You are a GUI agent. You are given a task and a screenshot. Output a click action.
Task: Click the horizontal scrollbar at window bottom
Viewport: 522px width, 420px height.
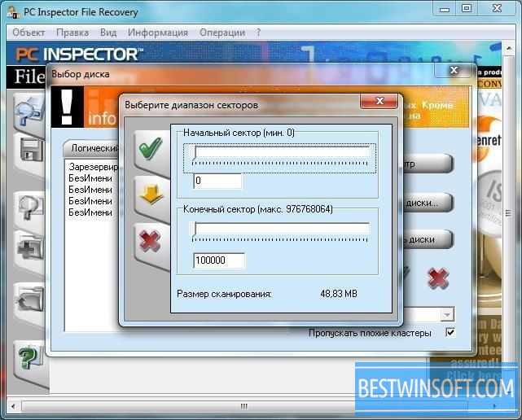pyautogui.click(x=244, y=406)
